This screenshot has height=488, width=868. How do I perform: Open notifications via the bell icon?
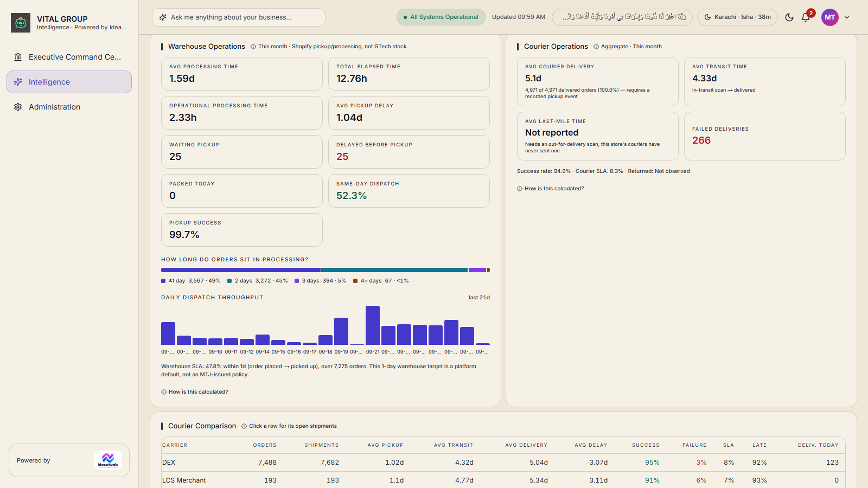click(x=806, y=17)
